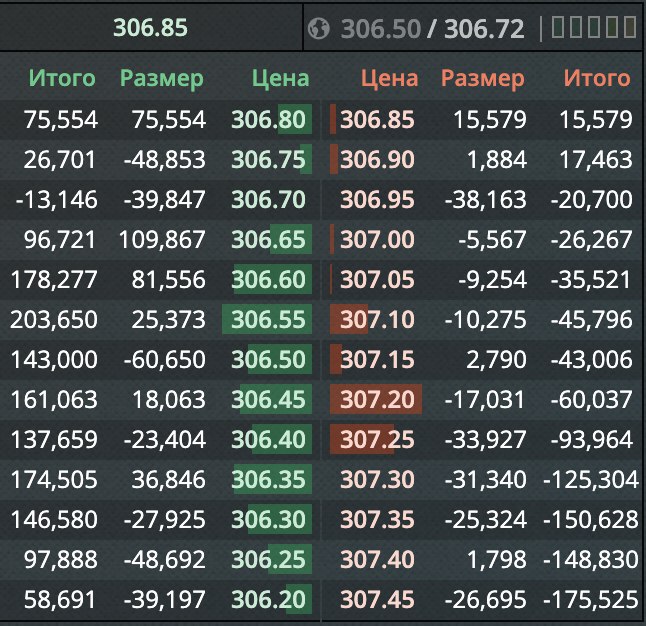Click bid total 58,691
646x626 pixels.
[60, 600]
